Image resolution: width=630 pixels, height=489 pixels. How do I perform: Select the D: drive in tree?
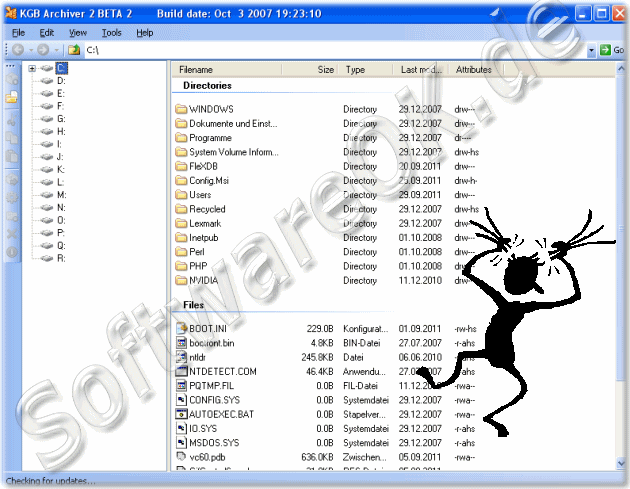(x=61, y=81)
